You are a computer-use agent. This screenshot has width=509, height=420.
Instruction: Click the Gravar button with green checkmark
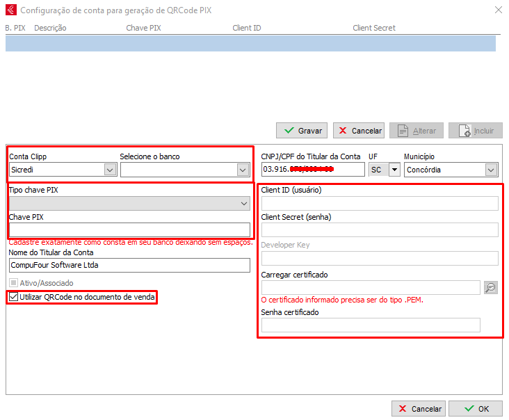pos(302,131)
